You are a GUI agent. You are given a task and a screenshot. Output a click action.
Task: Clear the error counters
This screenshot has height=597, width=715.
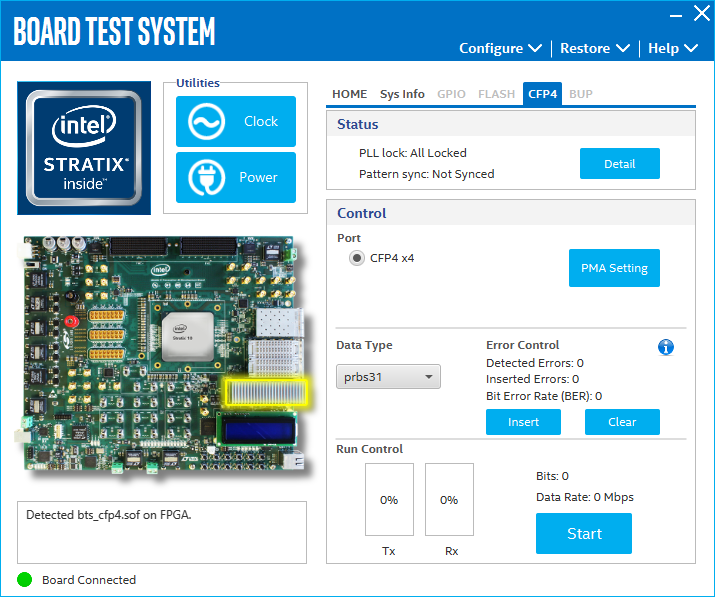click(622, 422)
